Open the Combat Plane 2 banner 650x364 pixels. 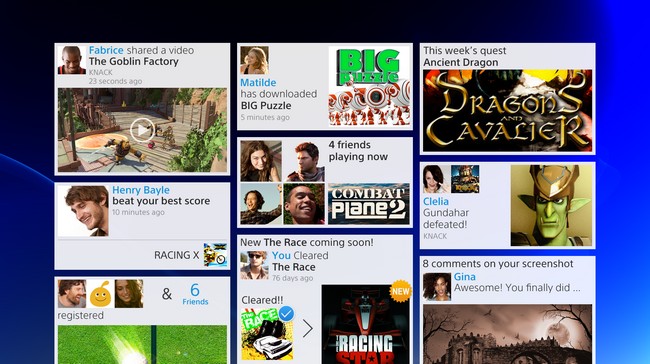click(369, 204)
